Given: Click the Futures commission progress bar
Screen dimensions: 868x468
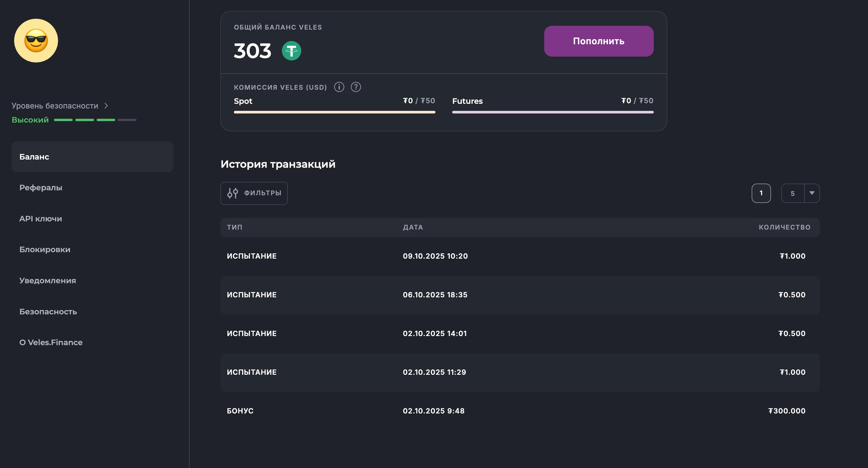Looking at the screenshot, I should (x=553, y=112).
